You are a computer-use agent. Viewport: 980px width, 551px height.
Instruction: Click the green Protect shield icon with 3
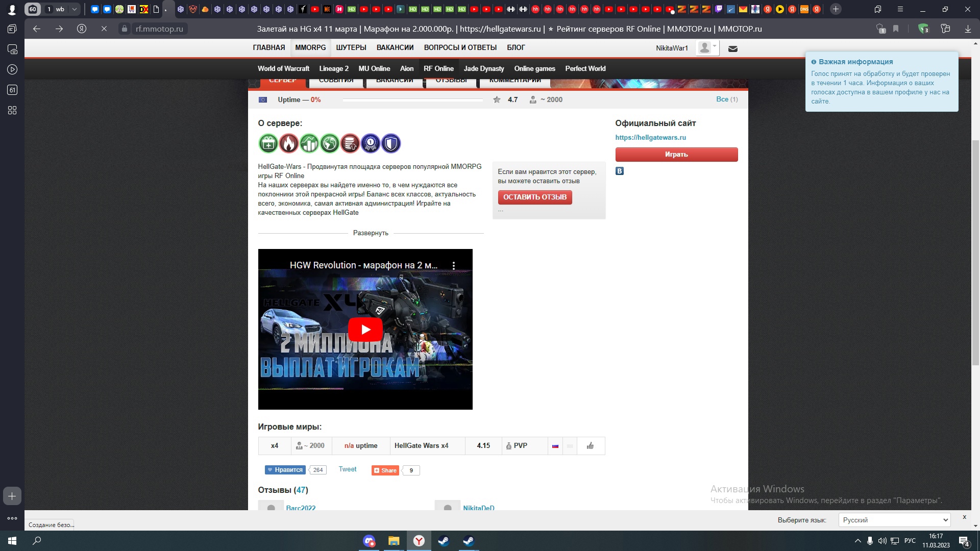[923, 29]
